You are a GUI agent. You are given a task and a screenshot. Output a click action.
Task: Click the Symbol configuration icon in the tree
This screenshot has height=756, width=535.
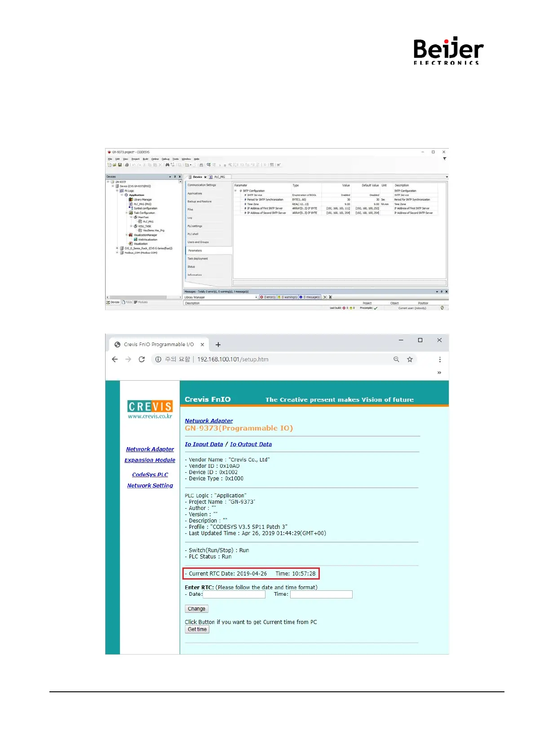point(131,208)
